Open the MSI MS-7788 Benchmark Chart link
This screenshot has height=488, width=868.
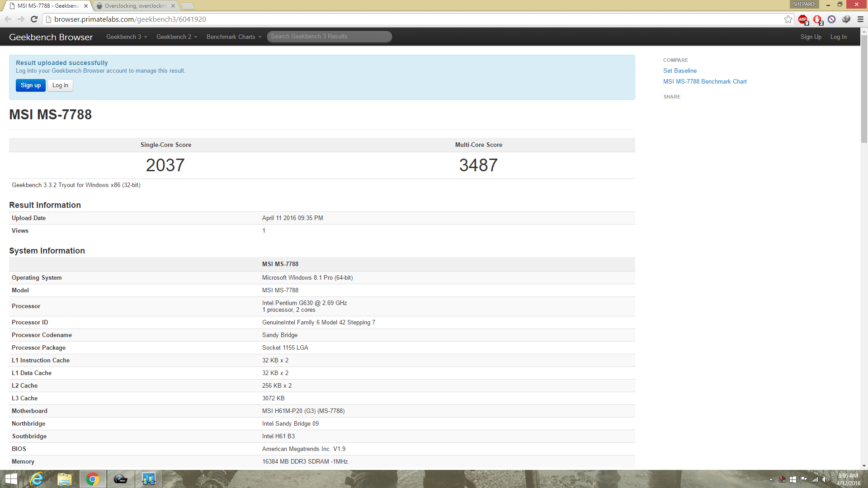[x=705, y=81]
